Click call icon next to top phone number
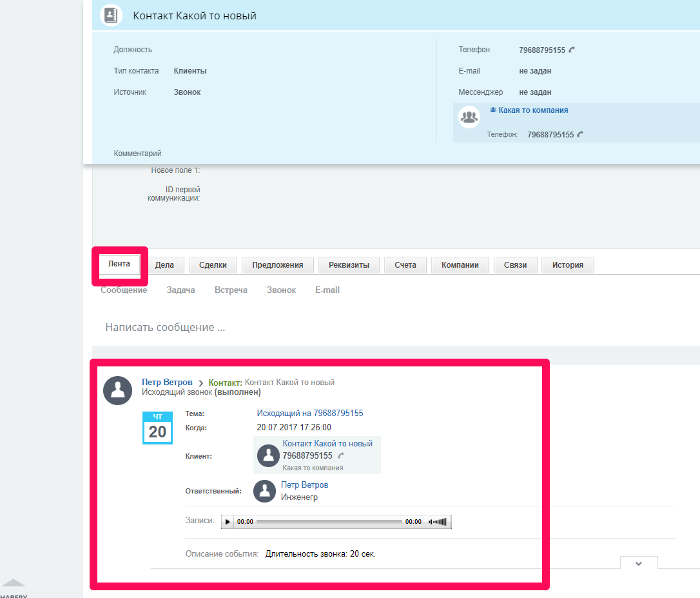 572,50
